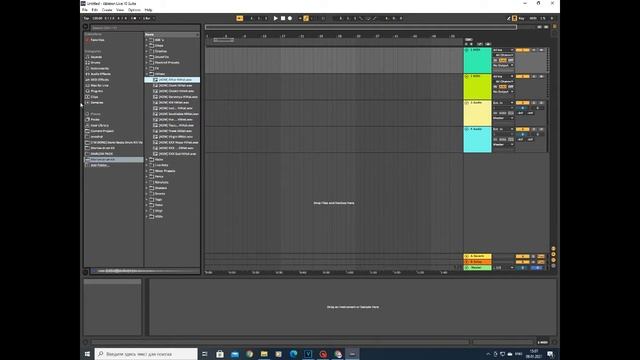Expand the Kicks folder

pyautogui.click(x=147, y=160)
